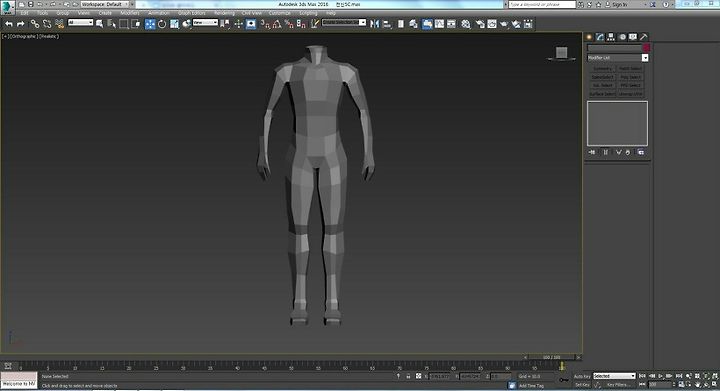Click the Set Key button

tap(582, 385)
